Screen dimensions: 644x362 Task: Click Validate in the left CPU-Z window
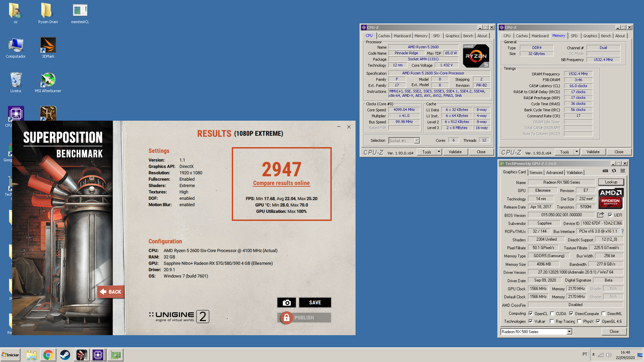[455, 152]
